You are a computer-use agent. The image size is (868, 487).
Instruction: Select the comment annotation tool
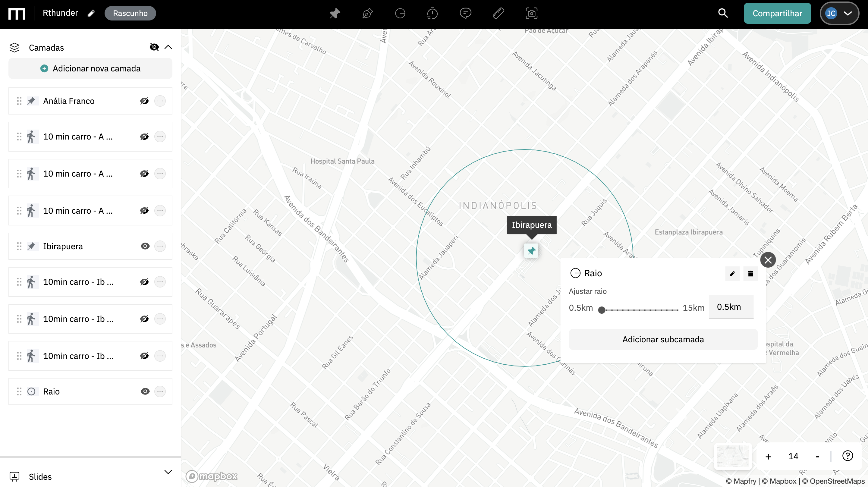[x=465, y=14]
